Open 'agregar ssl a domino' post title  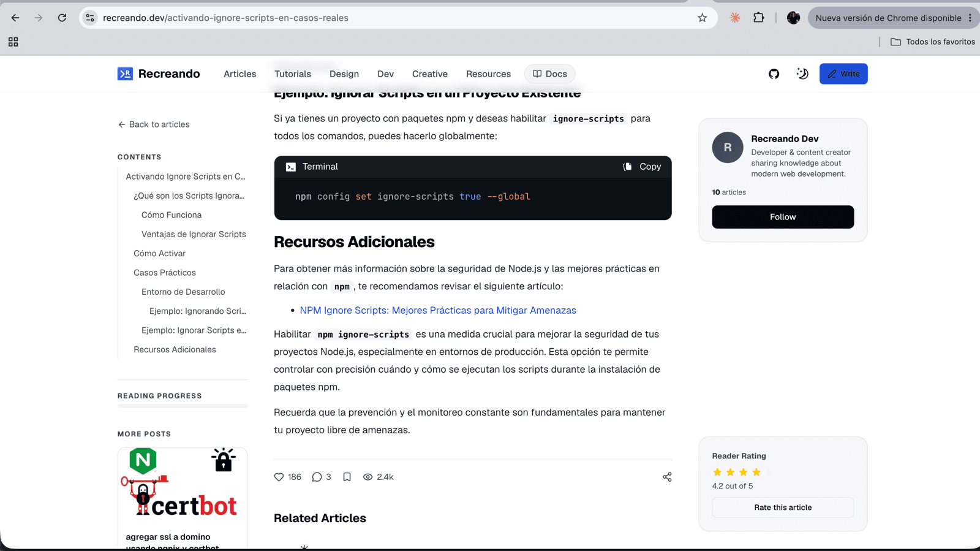(172, 542)
